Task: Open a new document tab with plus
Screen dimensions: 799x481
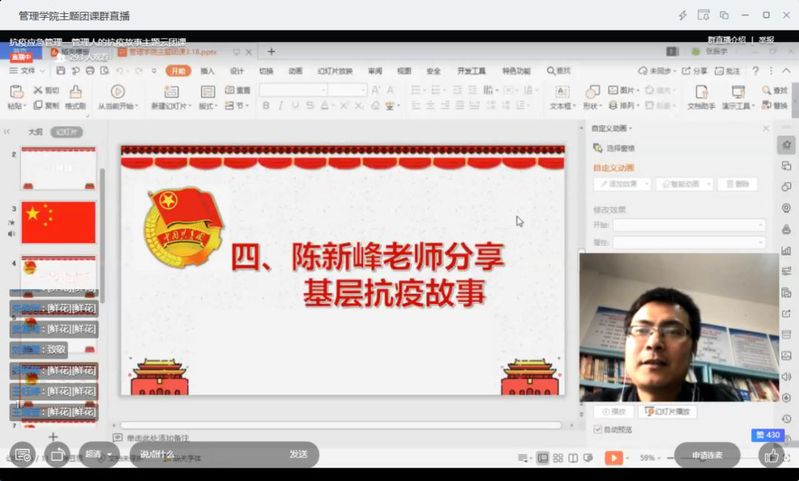Action: click(271, 51)
